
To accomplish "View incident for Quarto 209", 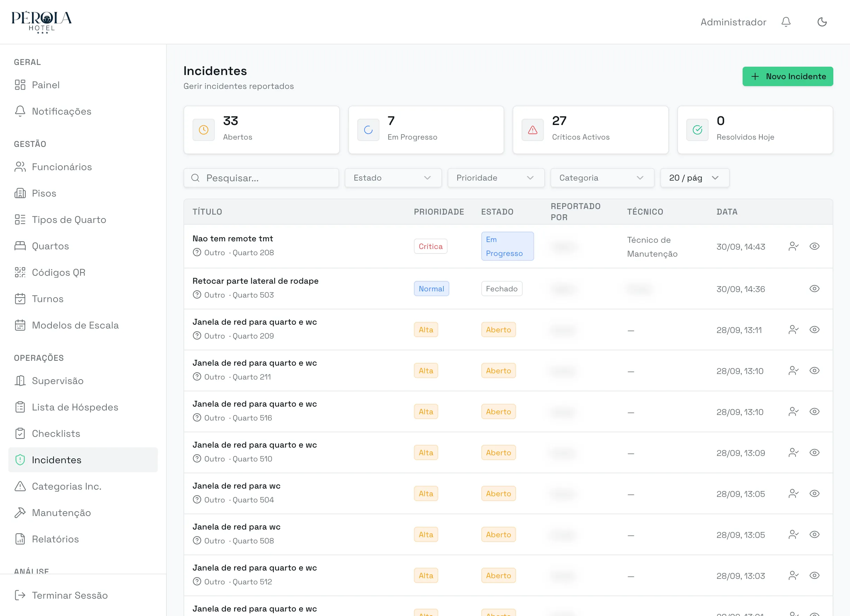I will (x=814, y=330).
